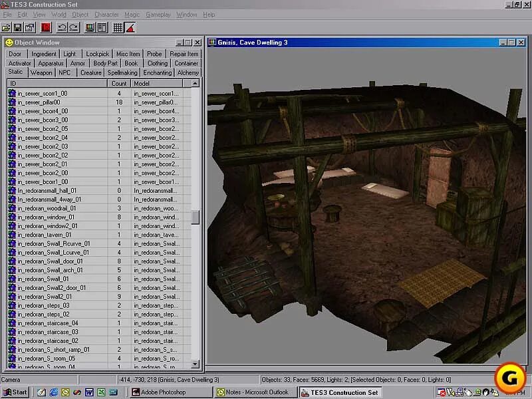The image size is (532, 399).
Task: Open the File menu
Action: click(7, 15)
